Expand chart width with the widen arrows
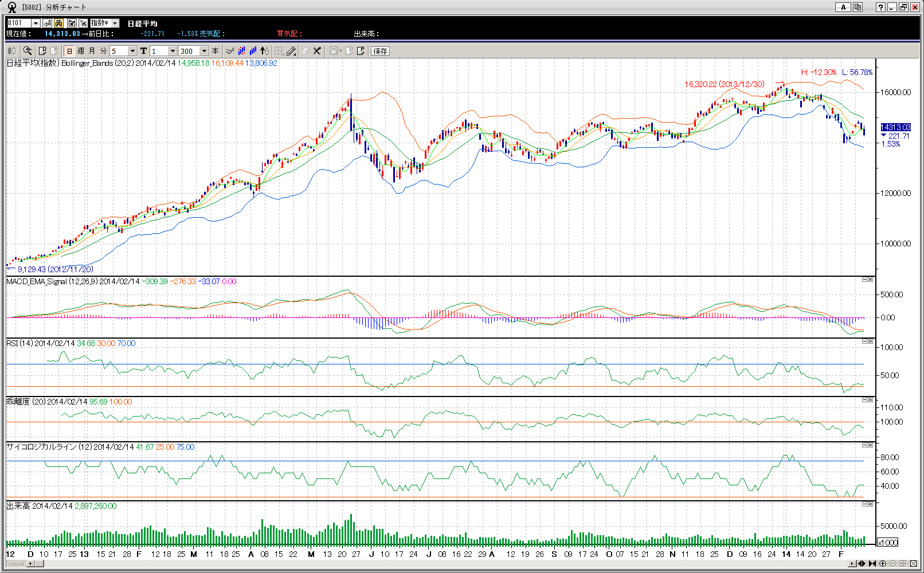The width and height of the screenshot is (924, 573). [862, 564]
